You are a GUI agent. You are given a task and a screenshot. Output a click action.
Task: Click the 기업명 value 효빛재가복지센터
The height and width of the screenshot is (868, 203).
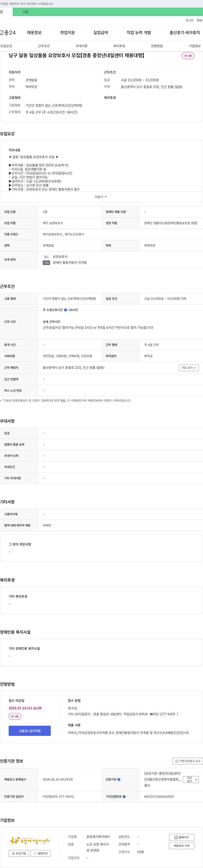point(98,837)
